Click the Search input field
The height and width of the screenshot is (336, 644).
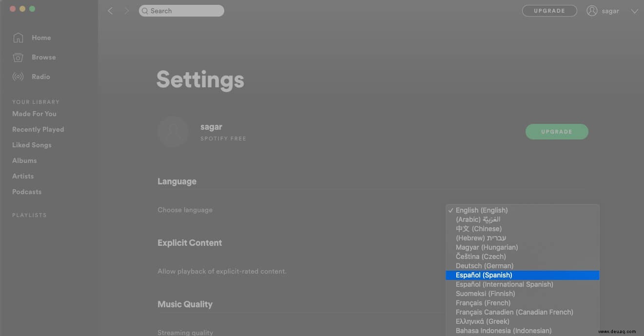(181, 11)
